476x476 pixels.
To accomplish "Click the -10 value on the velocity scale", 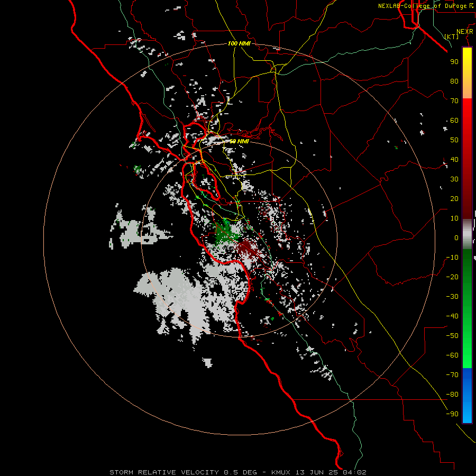I will click(452, 258).
